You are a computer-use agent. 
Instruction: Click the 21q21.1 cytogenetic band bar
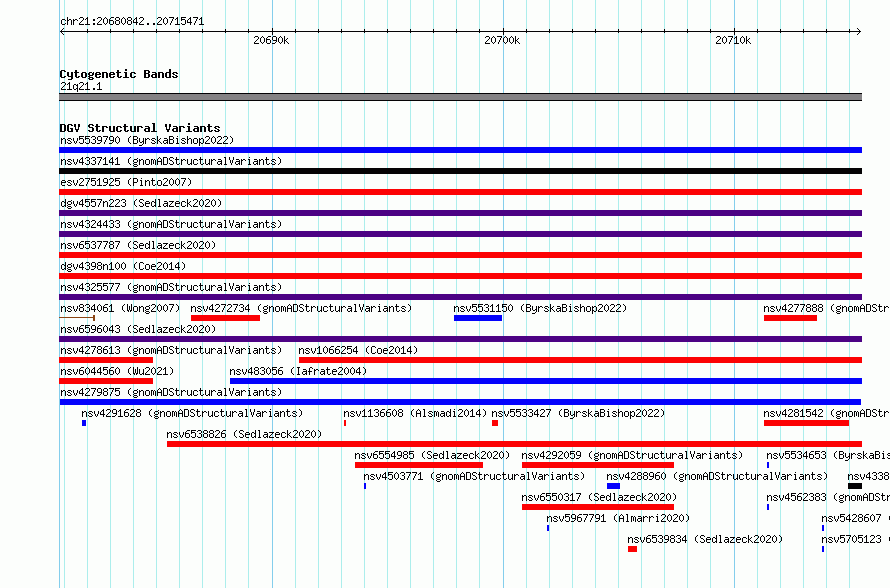[x=460, y=97]
